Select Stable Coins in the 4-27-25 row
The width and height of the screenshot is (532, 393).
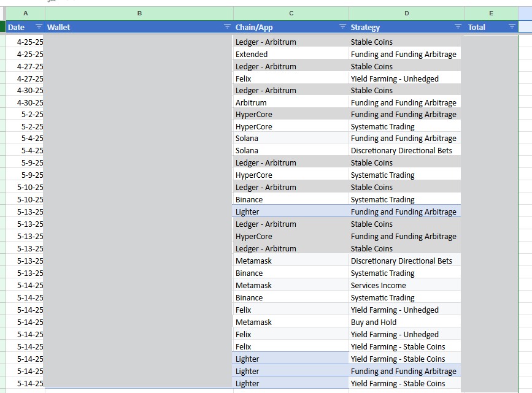point(405,66)
